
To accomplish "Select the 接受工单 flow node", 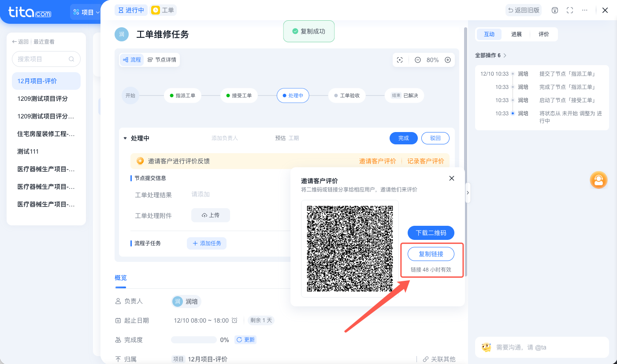I will pyautogui.click(x=239, y=96).
